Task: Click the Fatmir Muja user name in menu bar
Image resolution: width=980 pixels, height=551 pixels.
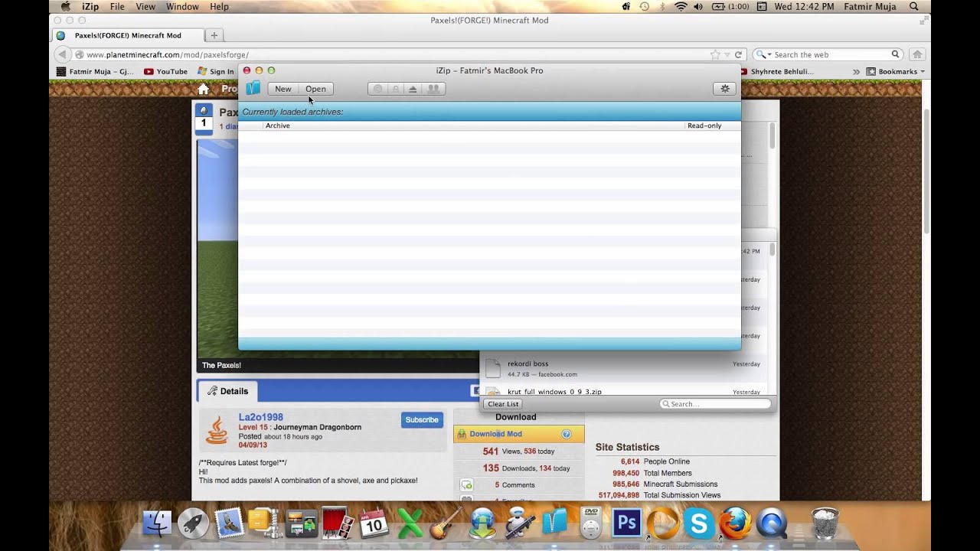Action: (871, 6)
